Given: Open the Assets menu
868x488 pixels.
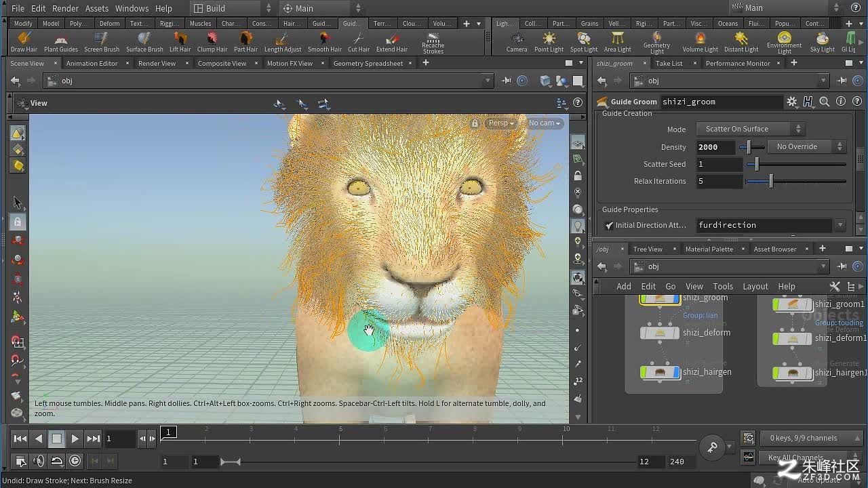Looking at the screenshot, I should [97, 8].
